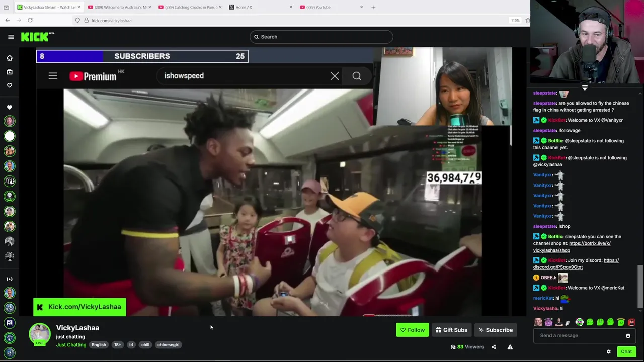Click the VickyLashaa channel name
The height and width of the screenshot is (362, 644).
click(x=77, y=328)
